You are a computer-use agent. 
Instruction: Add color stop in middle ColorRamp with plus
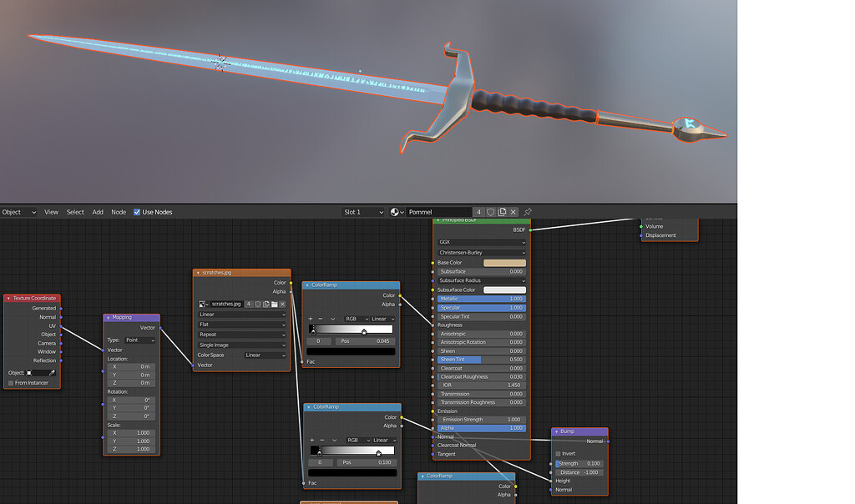pos(312,441)
